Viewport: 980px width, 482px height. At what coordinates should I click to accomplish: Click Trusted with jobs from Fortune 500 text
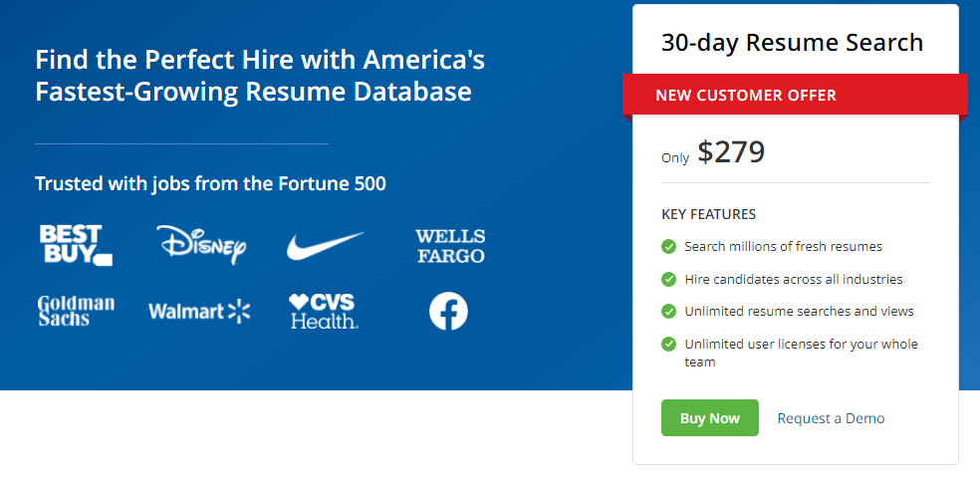[210, 183]
